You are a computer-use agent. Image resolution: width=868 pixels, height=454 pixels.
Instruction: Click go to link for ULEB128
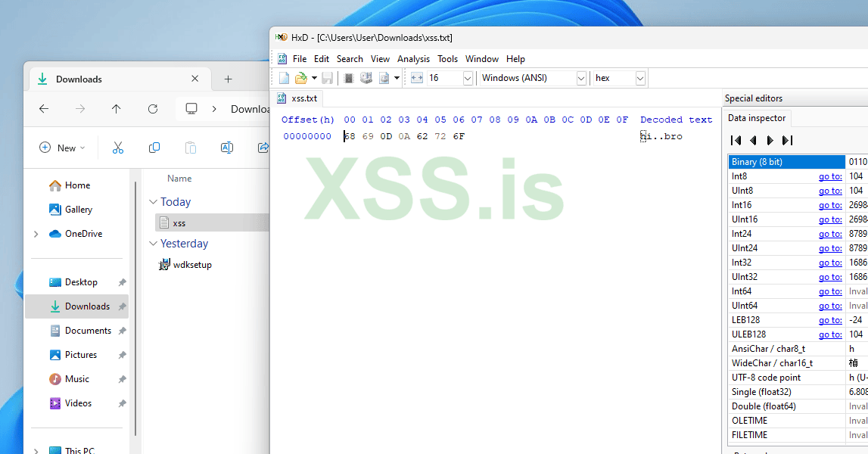pos(830,335)
